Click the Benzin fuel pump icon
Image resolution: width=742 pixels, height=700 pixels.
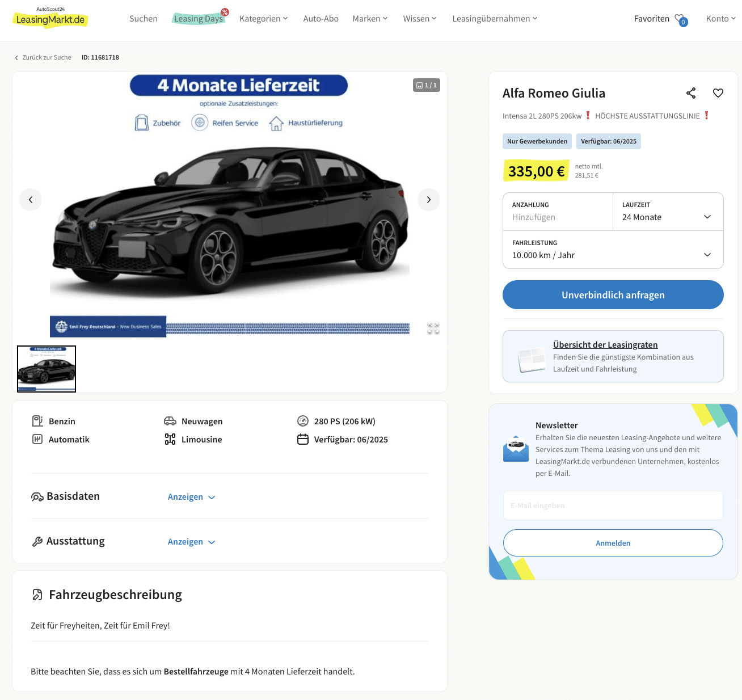click(x=37, y=421)
